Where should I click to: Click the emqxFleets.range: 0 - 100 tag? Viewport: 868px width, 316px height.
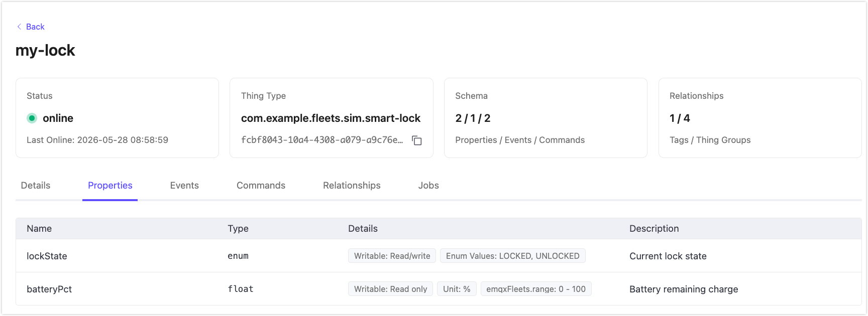click(536, 289)
